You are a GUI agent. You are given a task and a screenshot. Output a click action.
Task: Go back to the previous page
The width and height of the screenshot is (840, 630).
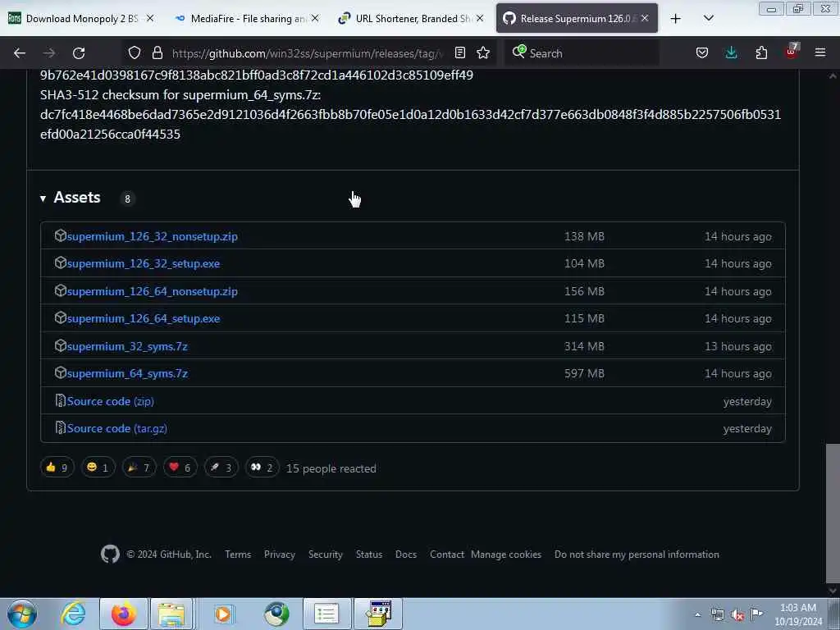coord(20,53)
